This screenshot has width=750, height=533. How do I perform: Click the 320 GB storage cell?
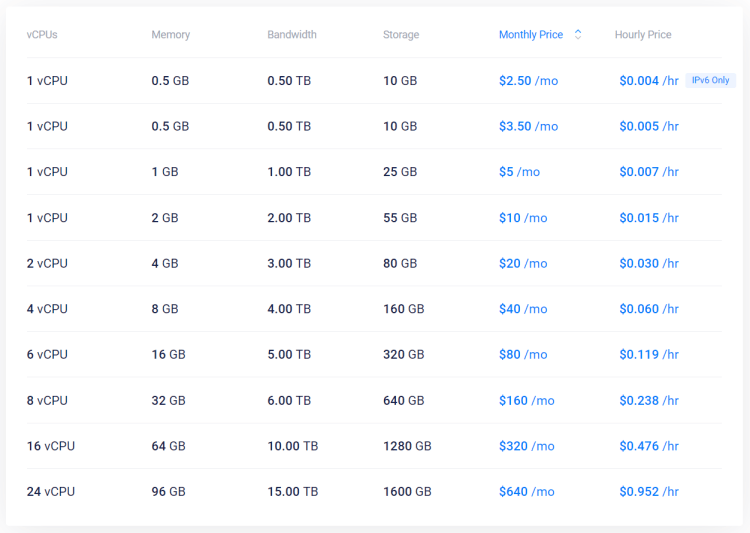point(404,355)
